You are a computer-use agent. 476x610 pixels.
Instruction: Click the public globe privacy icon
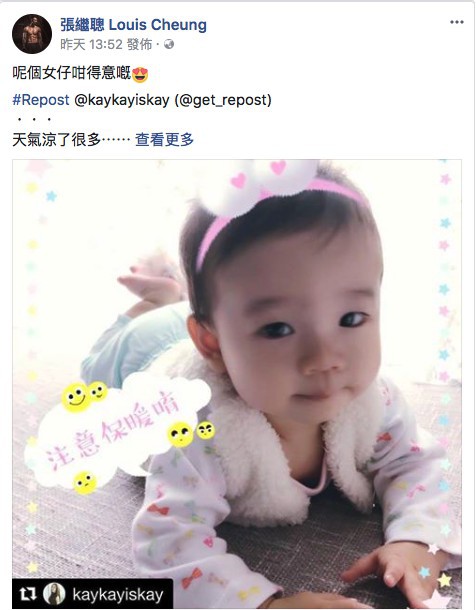tap(169, 44)
